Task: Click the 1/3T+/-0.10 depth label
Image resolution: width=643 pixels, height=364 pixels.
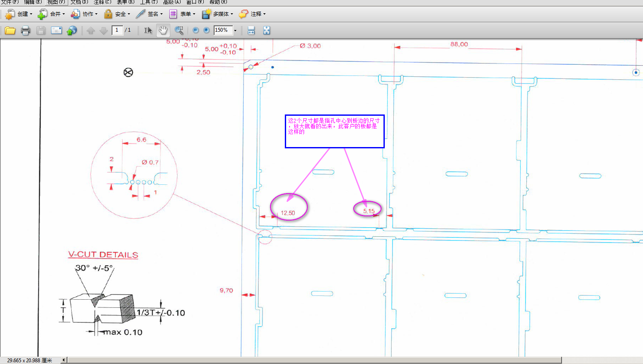Action: tap(161, 313)
